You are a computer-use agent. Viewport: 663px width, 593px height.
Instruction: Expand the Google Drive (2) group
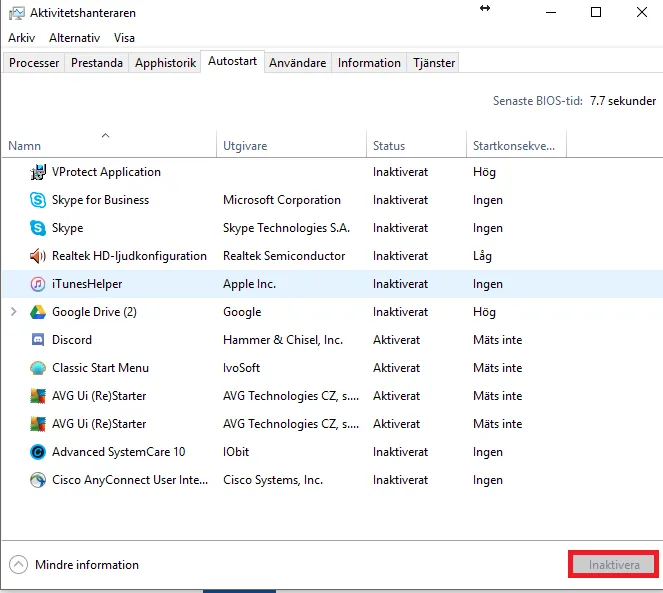click(x=14, y=312)
